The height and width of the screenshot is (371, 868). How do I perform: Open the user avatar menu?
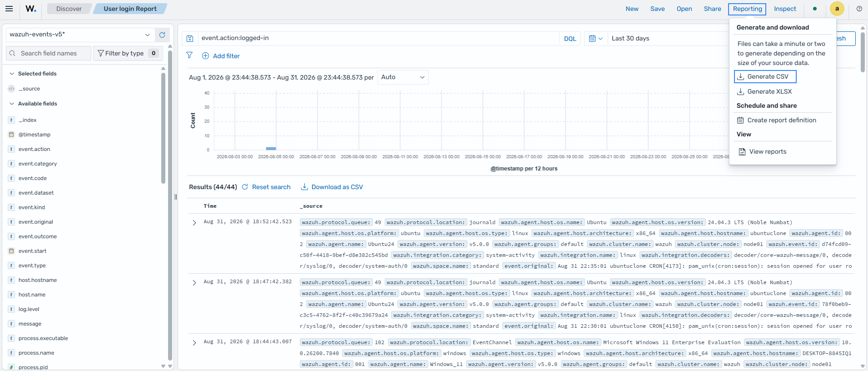click(x=837, y=9)
